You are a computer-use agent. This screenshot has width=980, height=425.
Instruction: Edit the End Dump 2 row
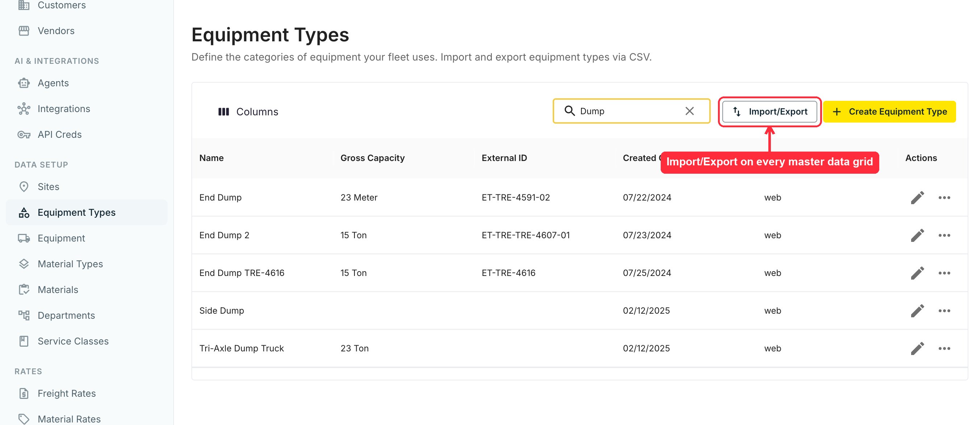(x=917, y=235)
